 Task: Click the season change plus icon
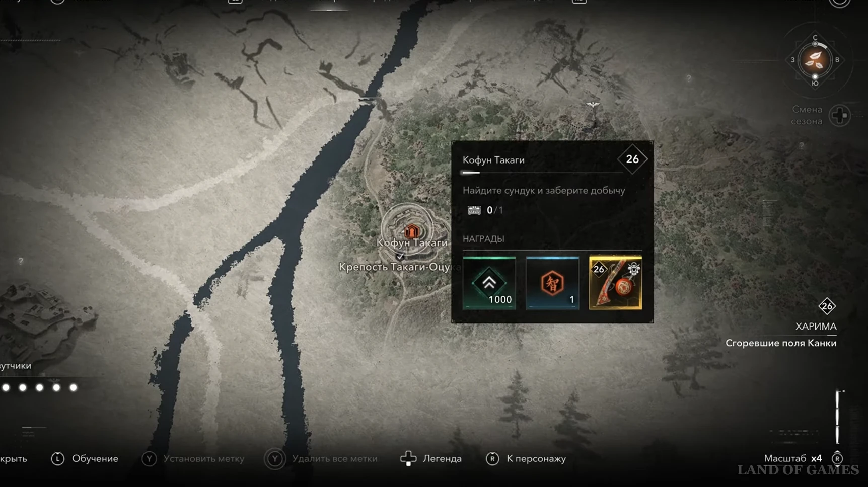point(840,116)
